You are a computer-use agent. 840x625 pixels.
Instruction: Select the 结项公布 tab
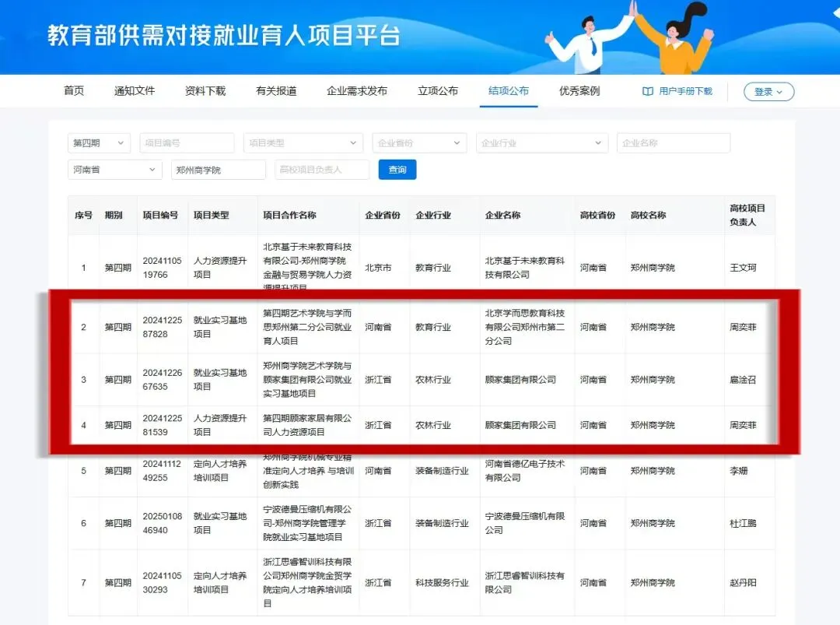click(x=509, y=90)
